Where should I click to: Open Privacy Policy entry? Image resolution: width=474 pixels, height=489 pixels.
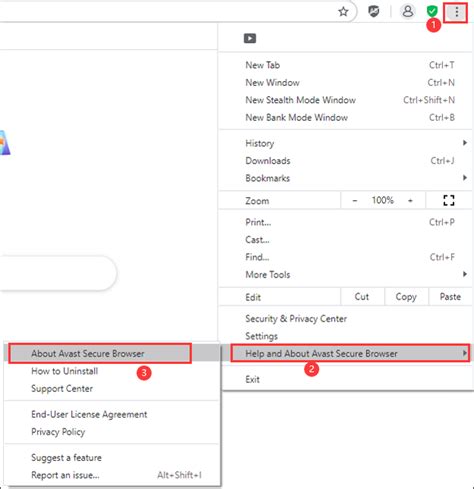pos(112,432)
